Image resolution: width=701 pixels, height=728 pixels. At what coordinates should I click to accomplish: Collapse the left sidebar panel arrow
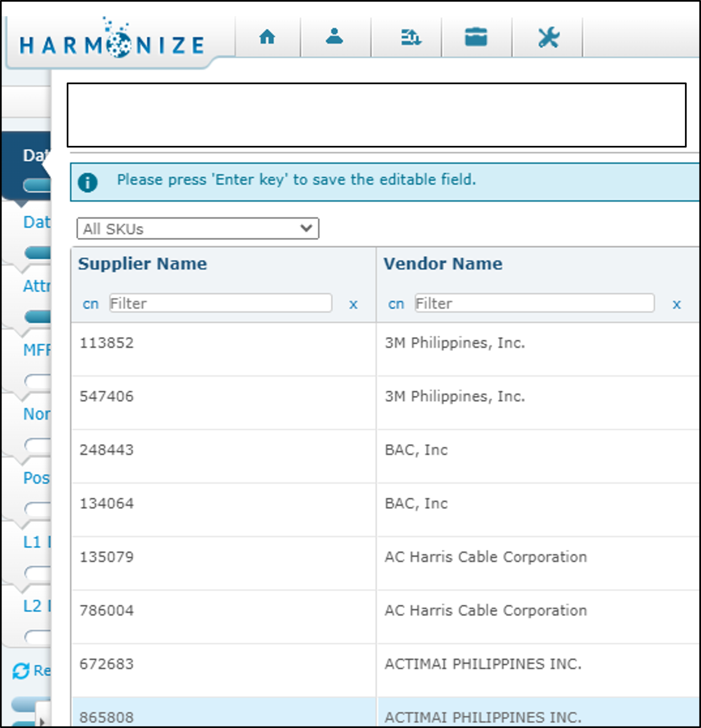tap(43, 720)
